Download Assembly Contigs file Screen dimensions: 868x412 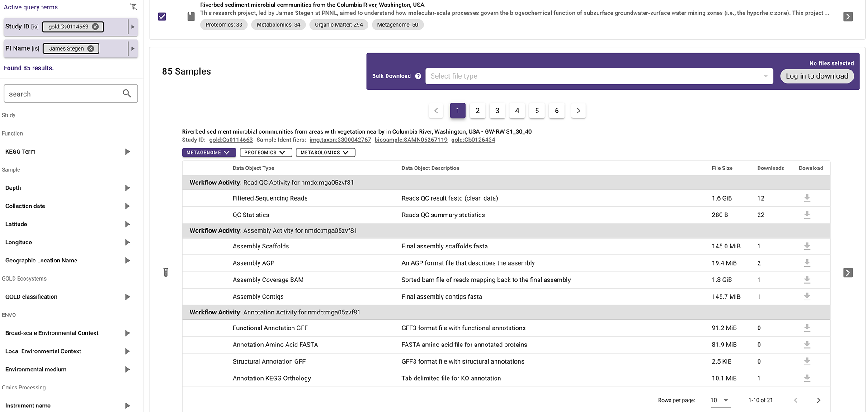click(x=807, y=297)
